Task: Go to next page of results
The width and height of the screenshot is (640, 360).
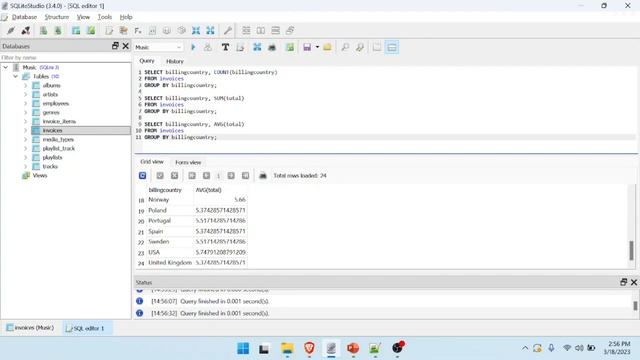Action: [231, 176]
